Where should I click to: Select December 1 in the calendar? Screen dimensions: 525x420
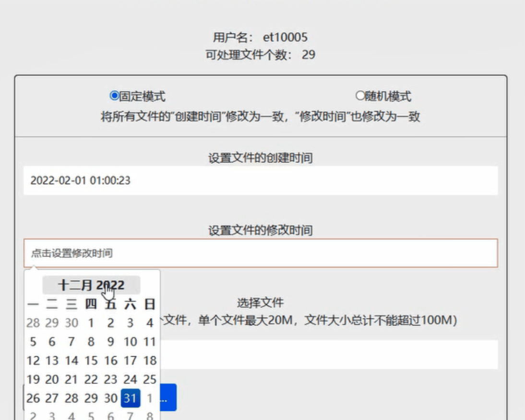click(x=91, y=323)
